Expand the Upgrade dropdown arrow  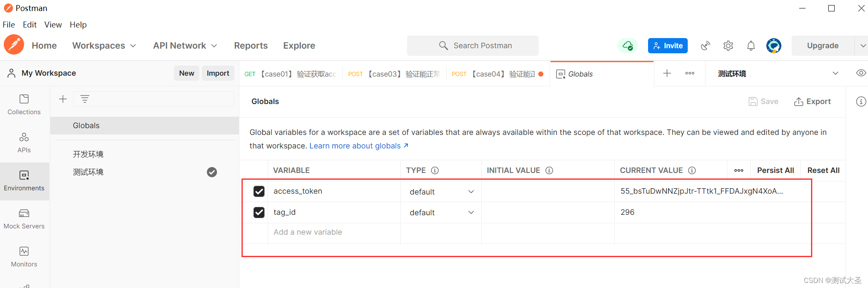tap(863, 46)
